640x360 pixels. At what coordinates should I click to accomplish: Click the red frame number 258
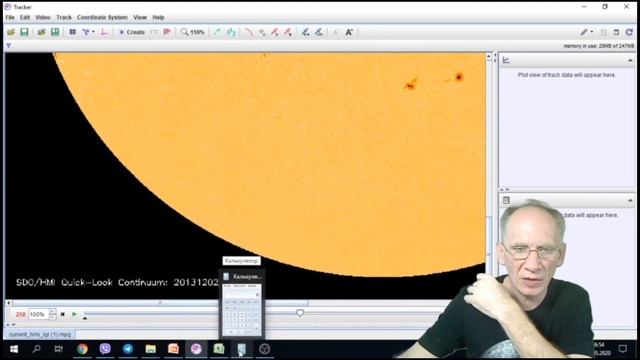point(20,314)
